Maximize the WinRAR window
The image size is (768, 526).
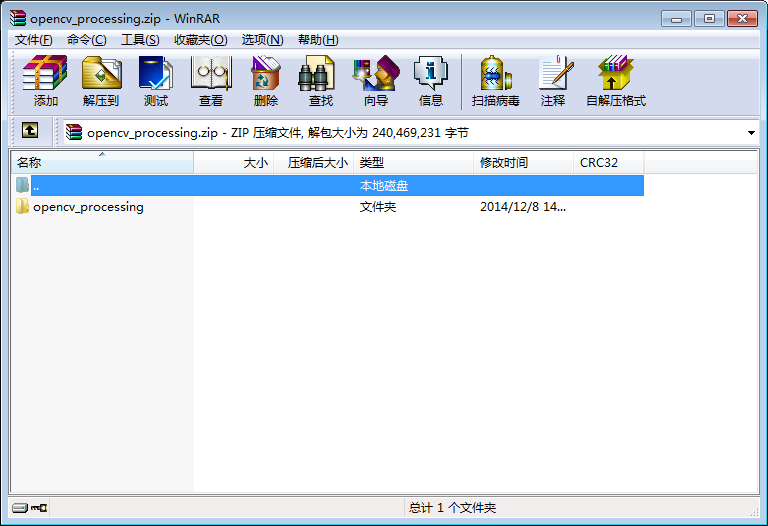[x=709, y=19]
